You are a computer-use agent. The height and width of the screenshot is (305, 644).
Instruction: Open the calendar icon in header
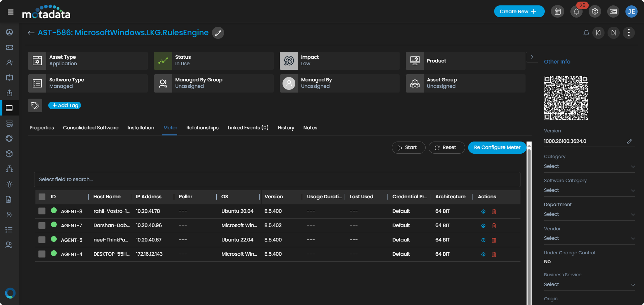pos(558,11)
